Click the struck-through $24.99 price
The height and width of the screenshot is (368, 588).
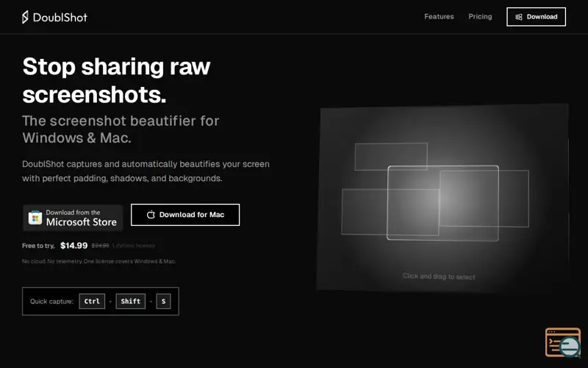[100, 246]
